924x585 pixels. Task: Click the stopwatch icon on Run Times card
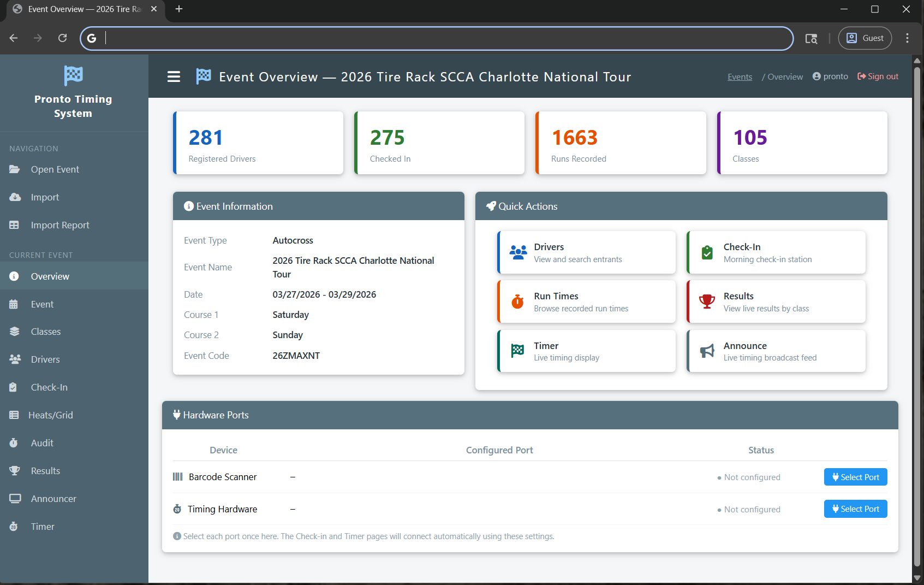point(517,302)
